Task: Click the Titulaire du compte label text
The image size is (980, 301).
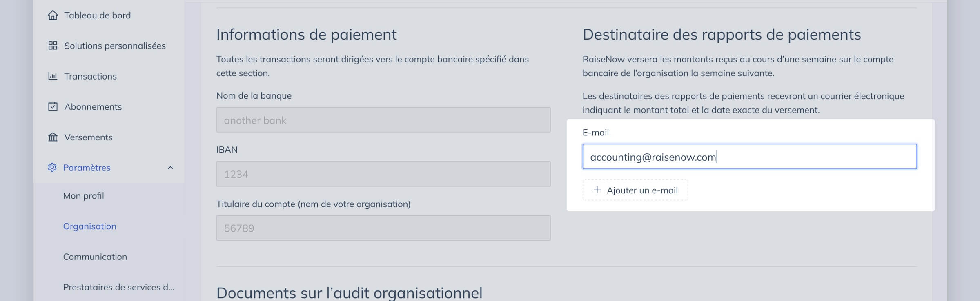Action: (313, 204)
